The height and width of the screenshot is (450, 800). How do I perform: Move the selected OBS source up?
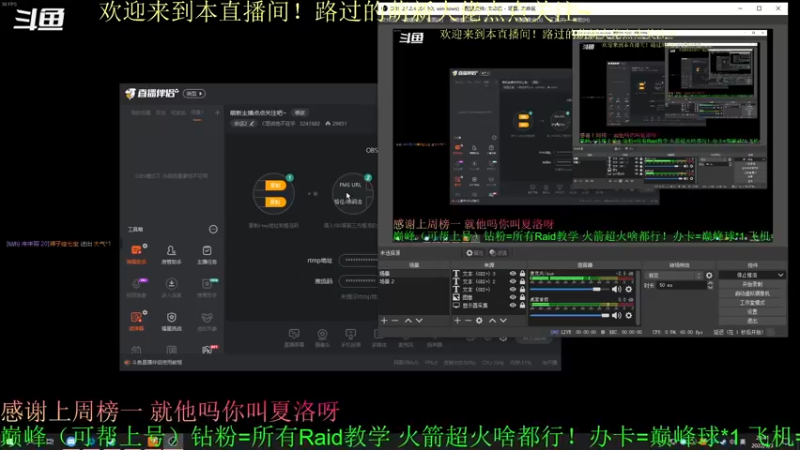(492, 320)
